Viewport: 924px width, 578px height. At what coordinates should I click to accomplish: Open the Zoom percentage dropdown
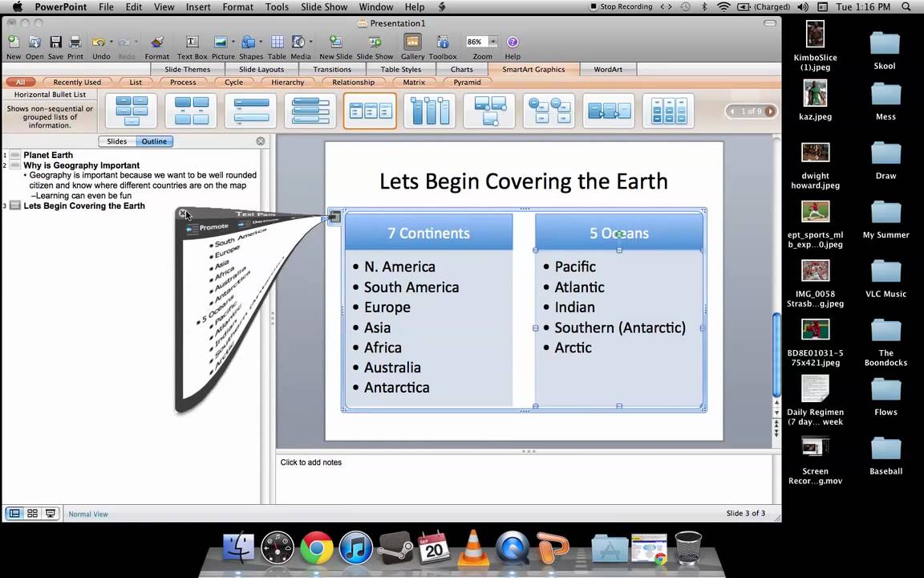coord(492,42)
